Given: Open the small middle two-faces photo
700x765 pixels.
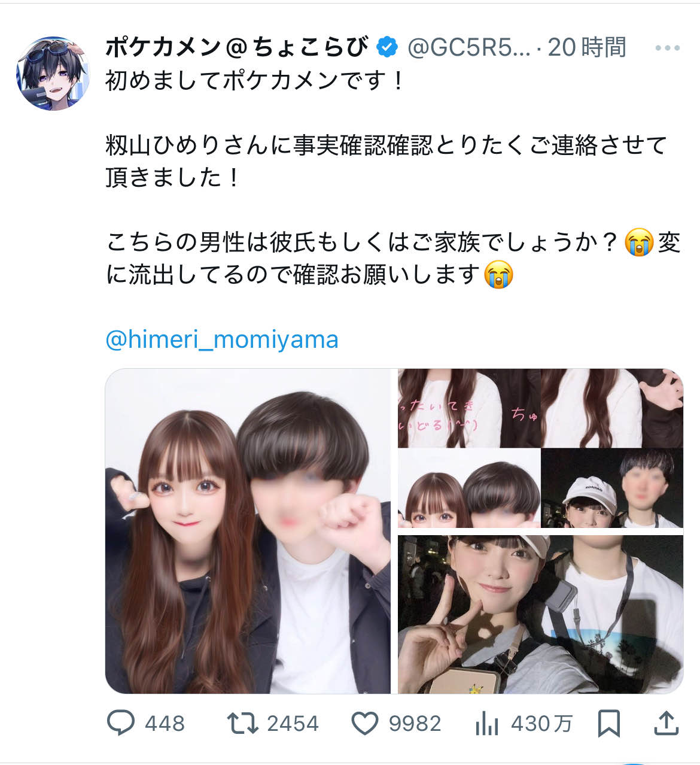Looking at the screenshot, I should (469, 488).
